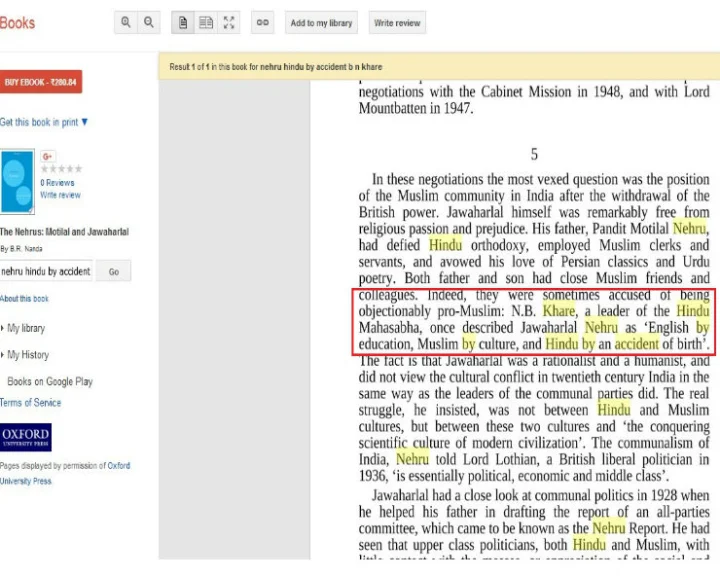Click highlighted word accident in page text
The width and height of the screenshot is (720, 576).
click(x=636, y=344)
